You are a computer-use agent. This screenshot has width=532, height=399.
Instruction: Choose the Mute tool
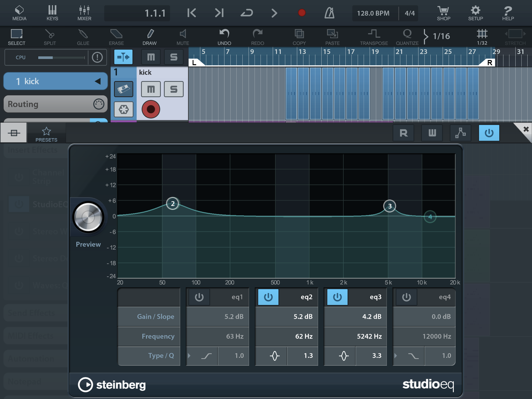[x=183, y=37]
